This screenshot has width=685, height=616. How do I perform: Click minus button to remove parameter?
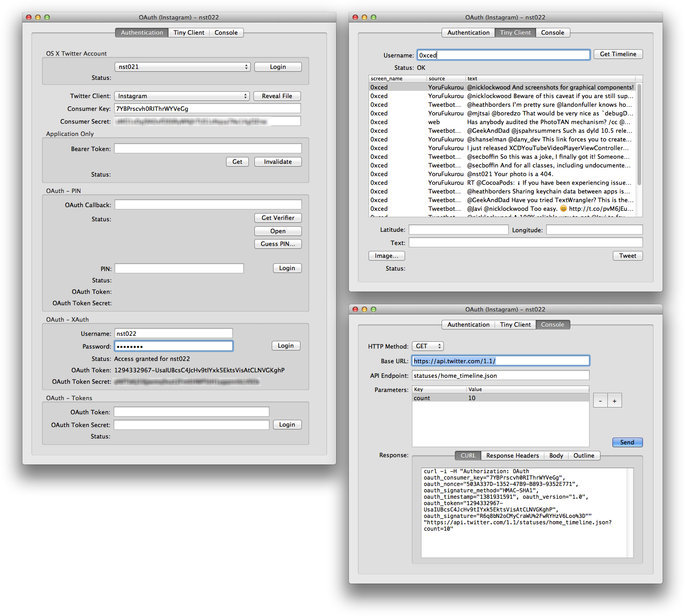pos(601,401)
